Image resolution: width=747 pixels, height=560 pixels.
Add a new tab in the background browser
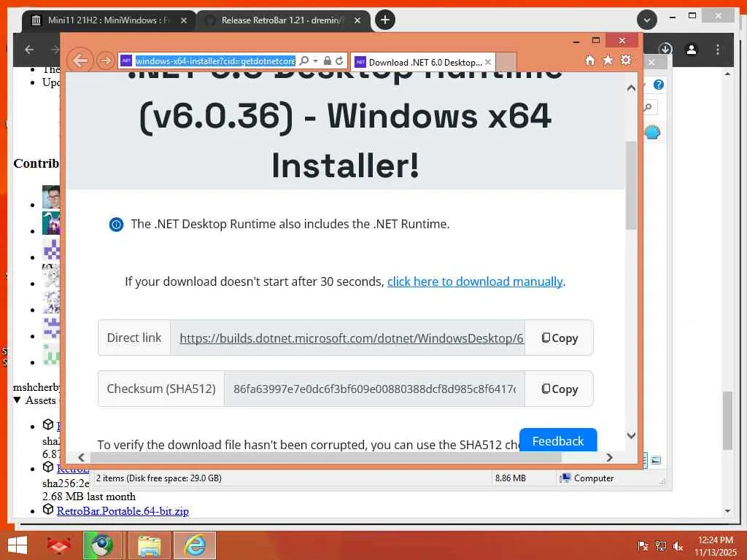click(x=385, y=20)
